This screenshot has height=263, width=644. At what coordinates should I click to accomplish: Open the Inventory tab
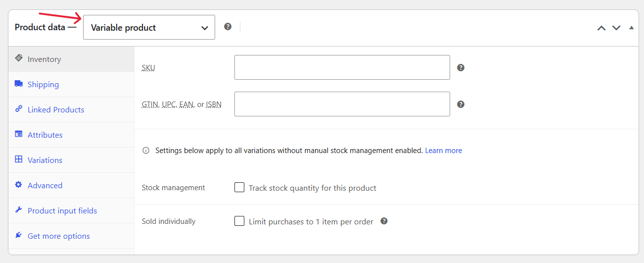71,59
